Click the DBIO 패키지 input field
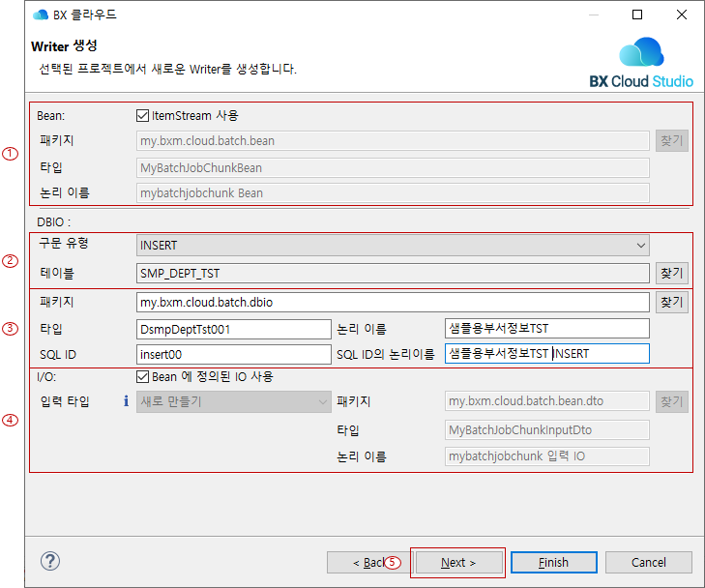 393,303
